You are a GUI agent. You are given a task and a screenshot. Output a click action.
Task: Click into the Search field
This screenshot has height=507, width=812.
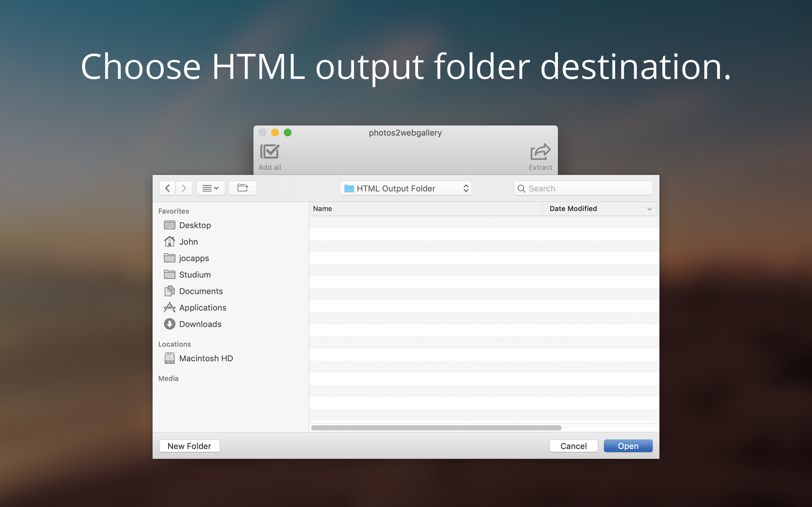[583, 189]
